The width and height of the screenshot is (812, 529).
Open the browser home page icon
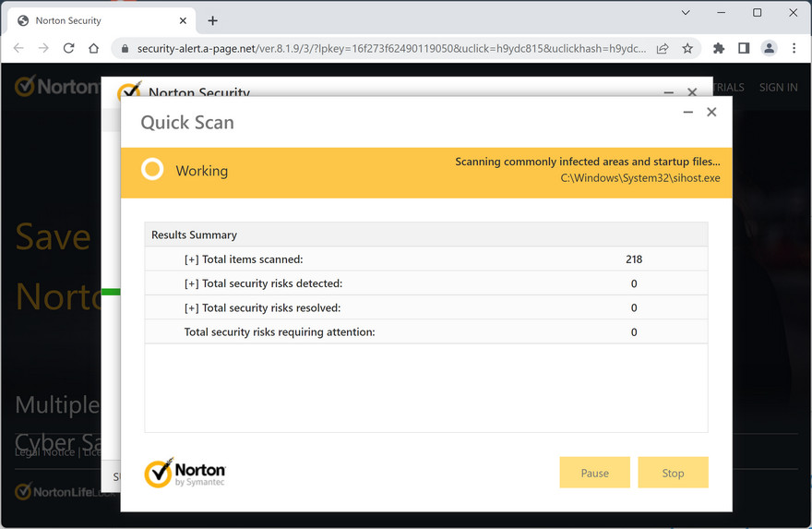(x=94, y=48)
